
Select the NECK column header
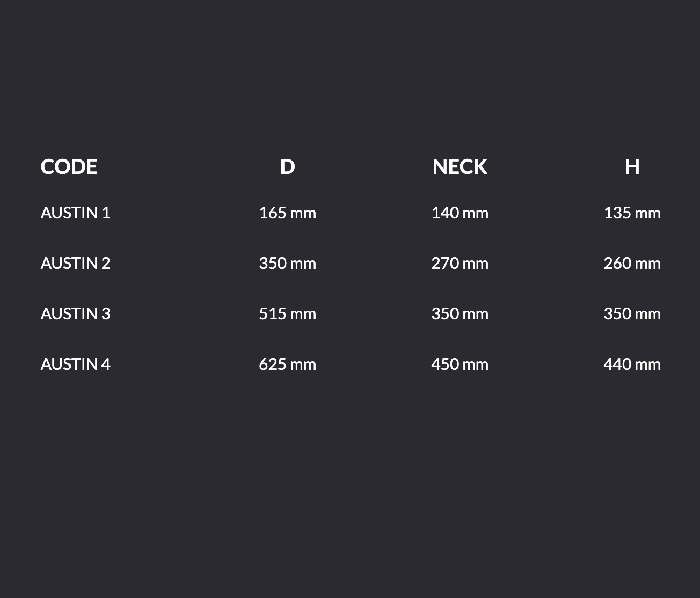pos(460,167)
